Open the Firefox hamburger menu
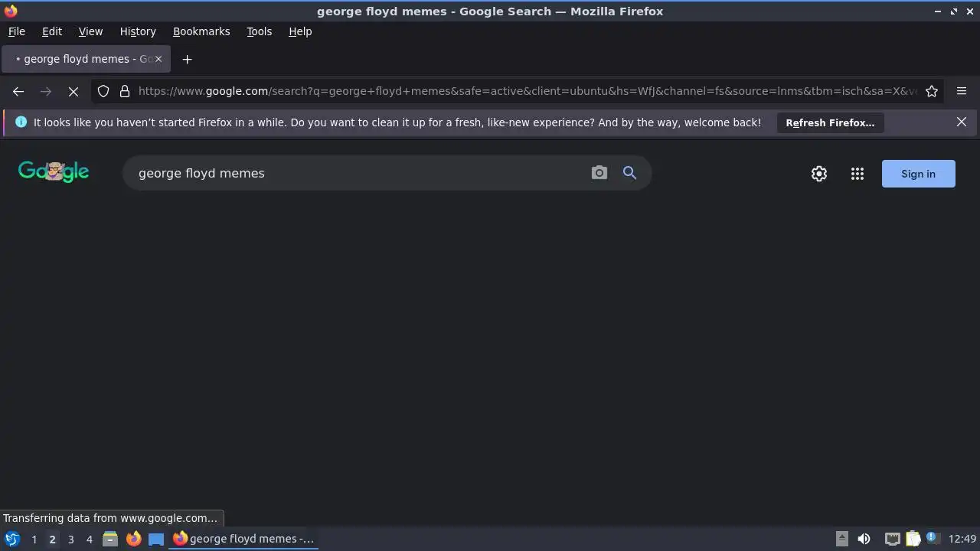 [x=962, y=91]
